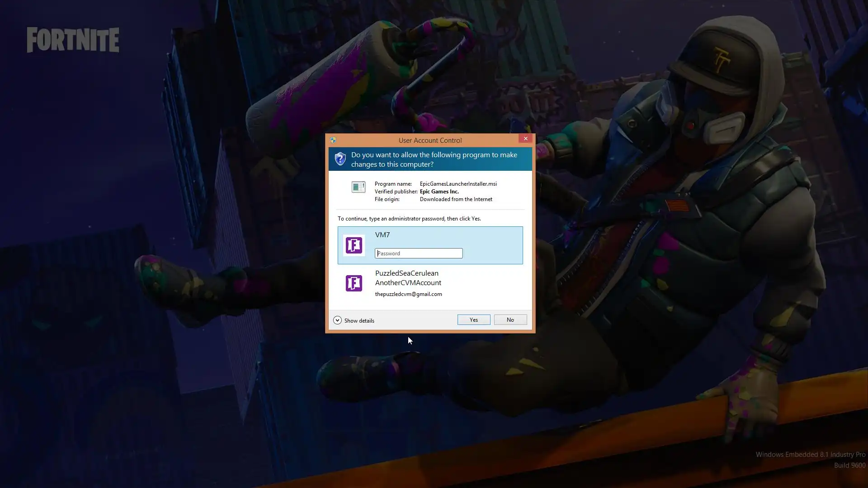The width and height of the screenshot is (868, 488).
Task: Select the VM7 account avatar
Action: tap(354, 245)
